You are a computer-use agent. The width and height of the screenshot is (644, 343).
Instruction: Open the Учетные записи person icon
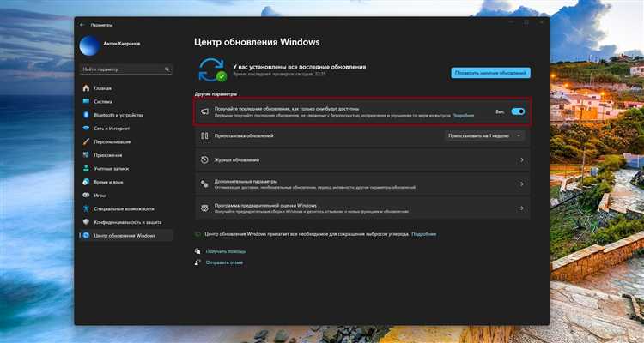pos(86,169)
